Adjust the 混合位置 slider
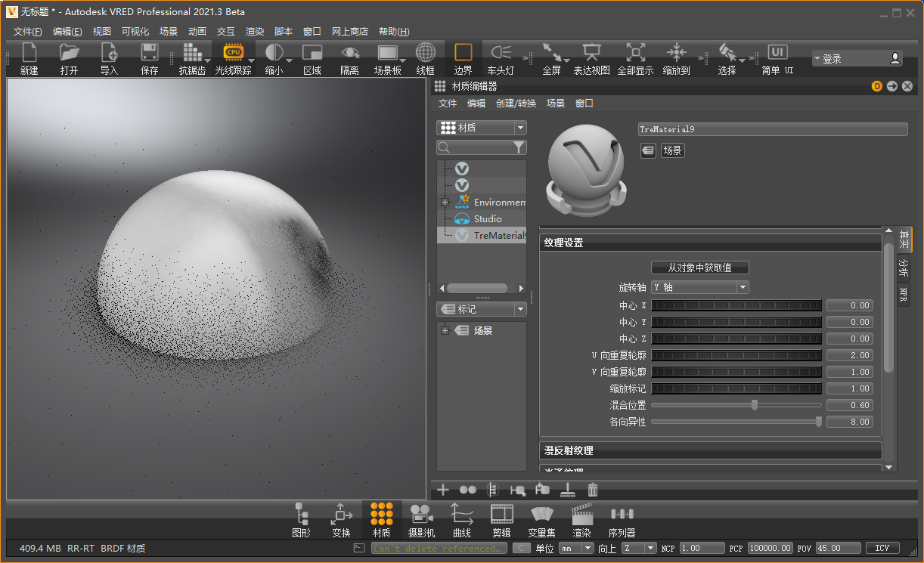This screenshot has width=924, height=563. pyautogui.click(x=754, y=405)
